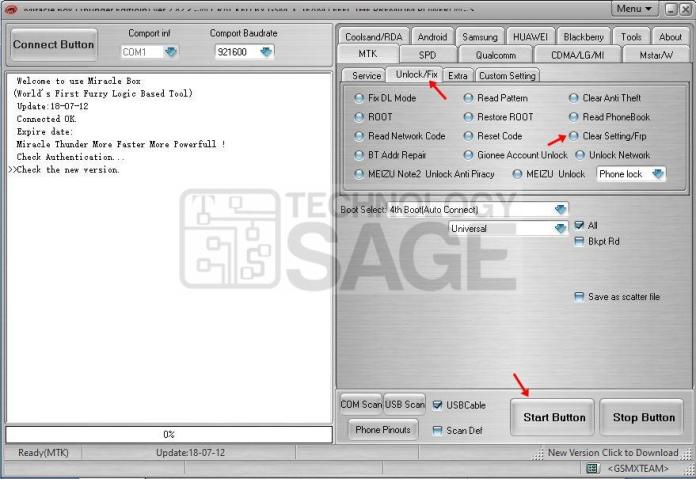Expand the Phone lock dropdown

pos(658,174)
